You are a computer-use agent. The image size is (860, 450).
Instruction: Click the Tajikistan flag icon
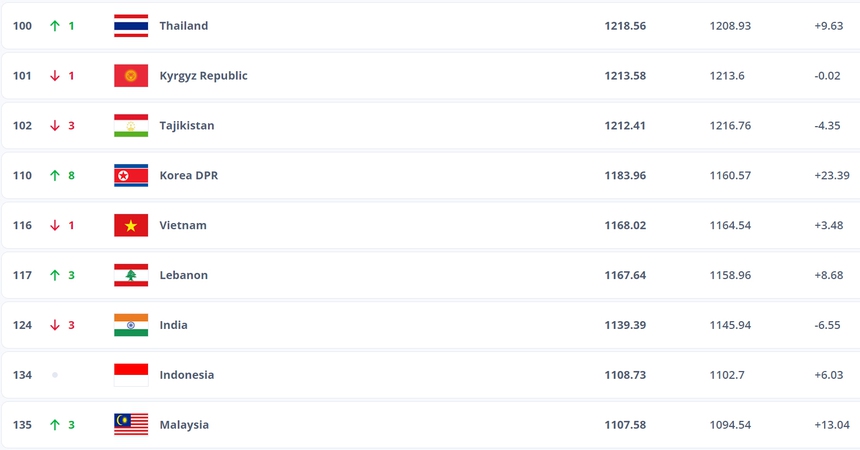coord(131,126)
